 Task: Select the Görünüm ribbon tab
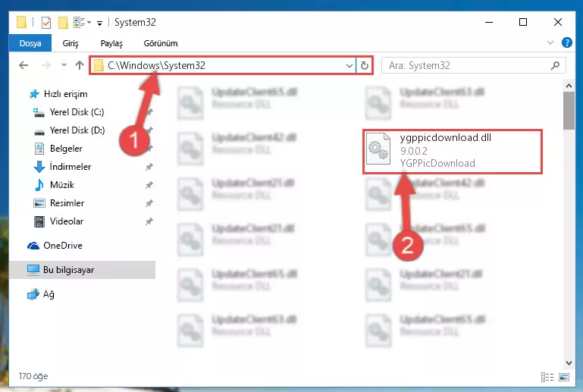click(x=161, y=43)
